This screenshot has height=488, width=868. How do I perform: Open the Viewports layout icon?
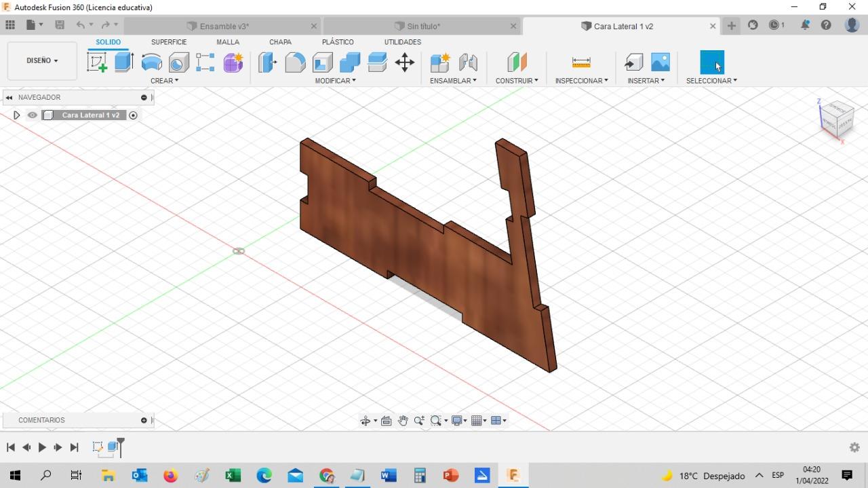point(496,421)
